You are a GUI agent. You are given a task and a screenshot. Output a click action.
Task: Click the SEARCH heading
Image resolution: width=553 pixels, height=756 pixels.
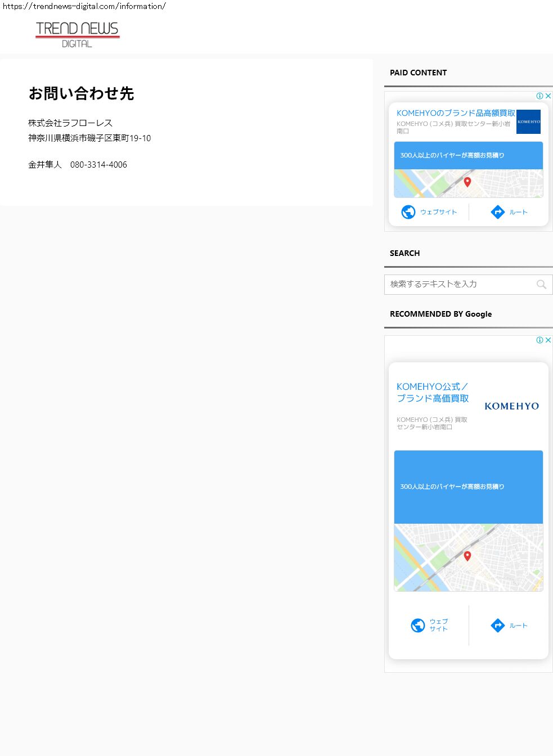point(404,253)
